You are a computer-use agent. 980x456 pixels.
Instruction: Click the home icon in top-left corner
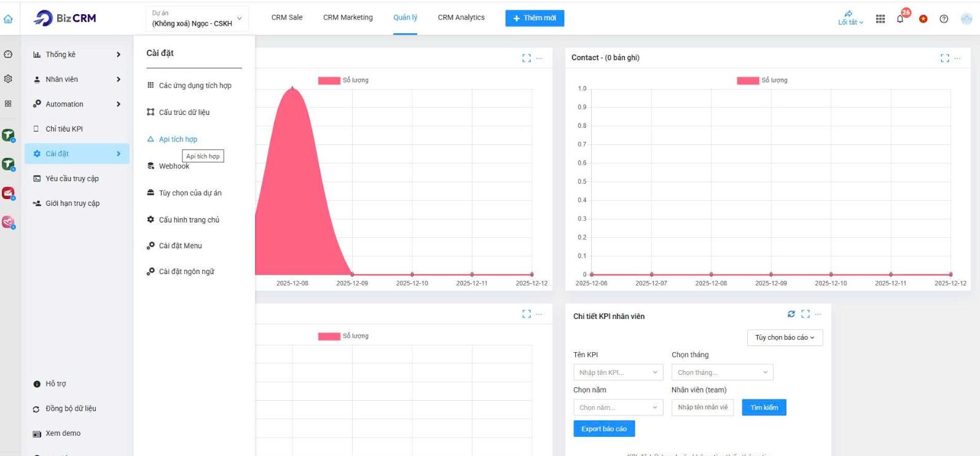pyautogui.click(x=8, y=19)
